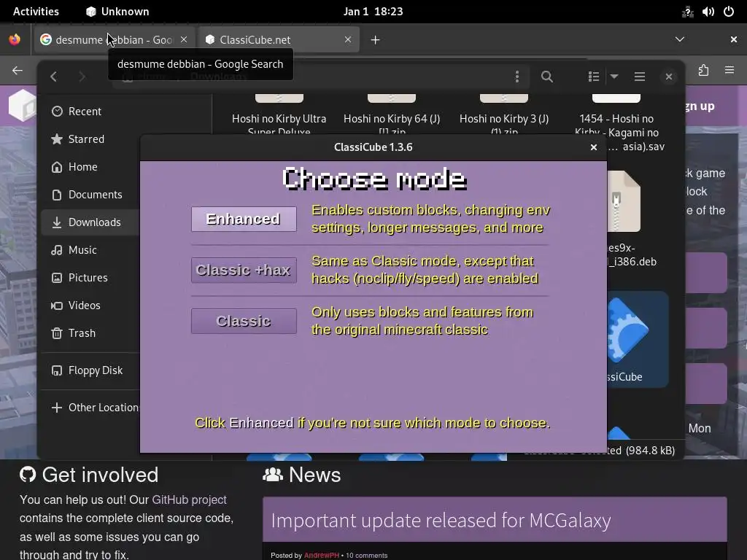
Task: Open Firefox application menu
Action: pos(729,71)
